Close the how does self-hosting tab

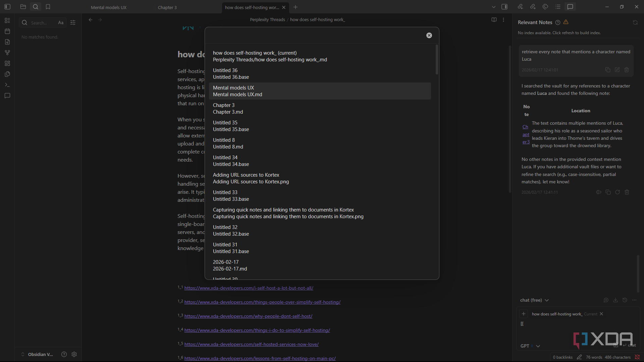tap(284, 7)
